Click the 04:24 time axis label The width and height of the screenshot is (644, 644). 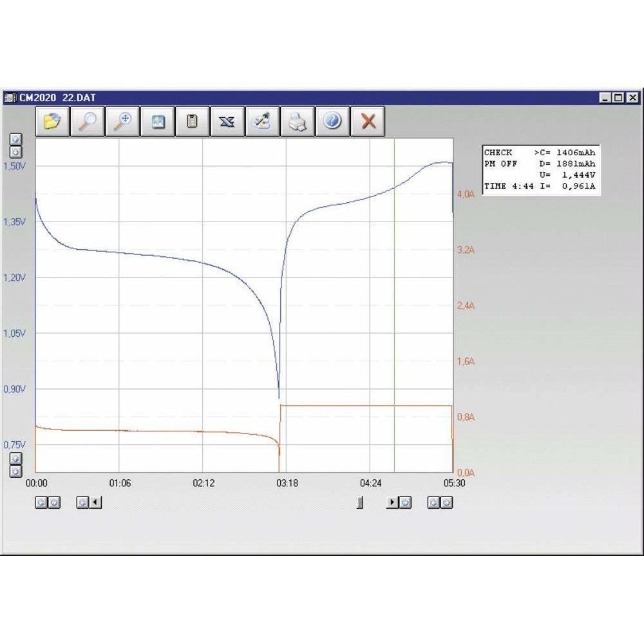370,484
